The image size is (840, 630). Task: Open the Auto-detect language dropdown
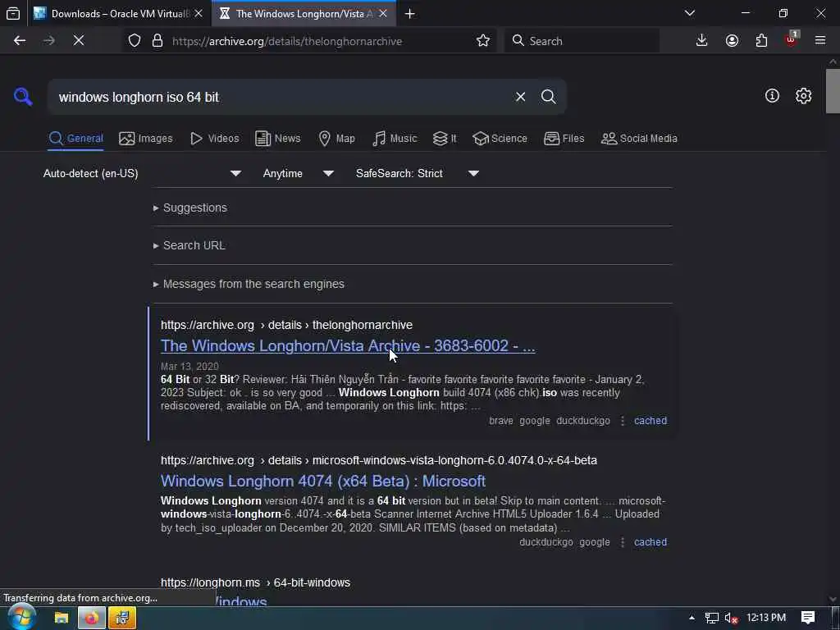pos(142,173)
